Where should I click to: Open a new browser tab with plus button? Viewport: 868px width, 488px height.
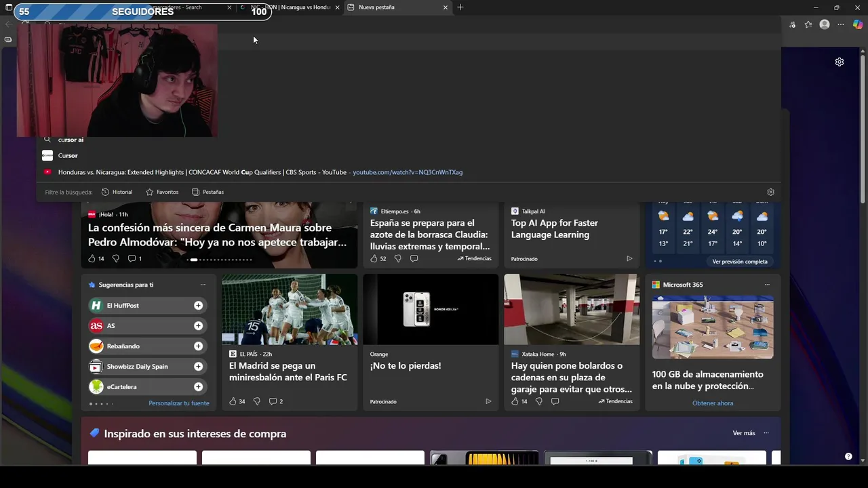(x=460, y=7)
